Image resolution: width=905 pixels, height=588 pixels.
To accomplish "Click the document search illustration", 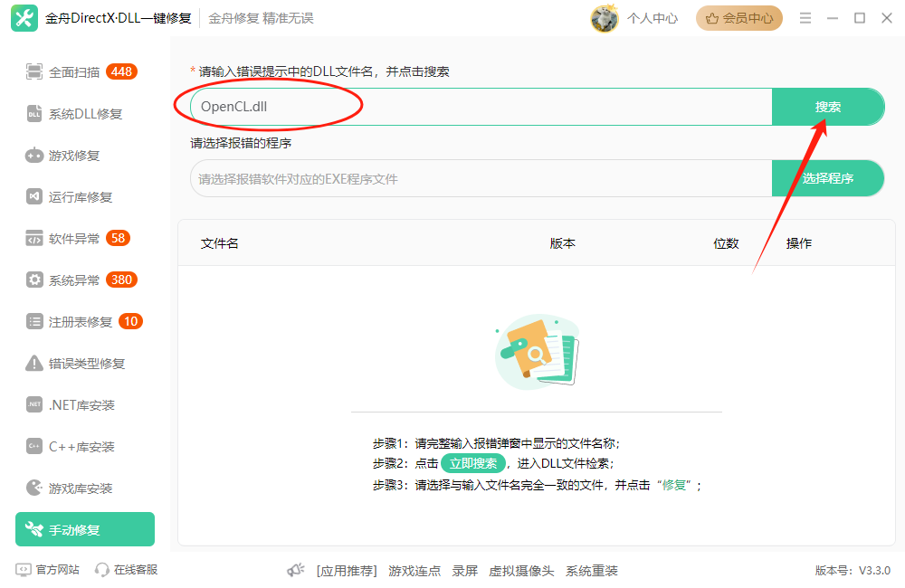I will 537,351.
